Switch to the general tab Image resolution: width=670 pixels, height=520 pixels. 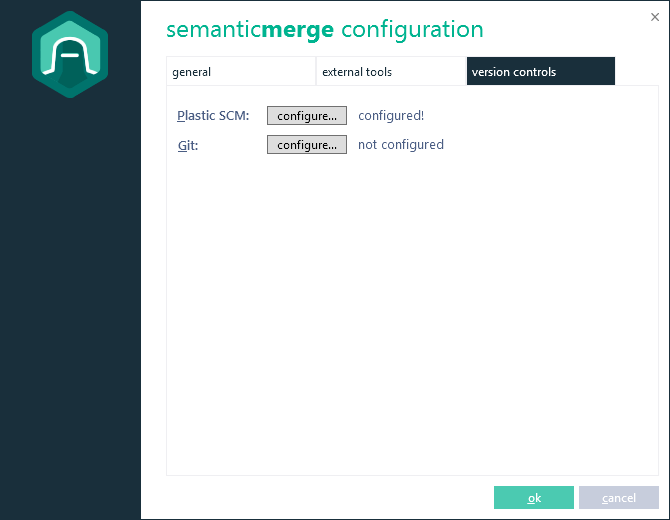[x=241, y=71]
